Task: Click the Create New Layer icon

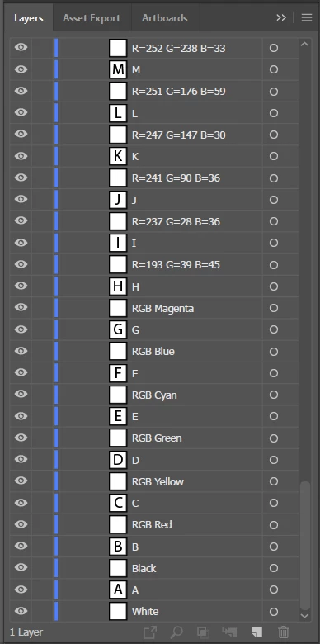Action: (256, 632)
